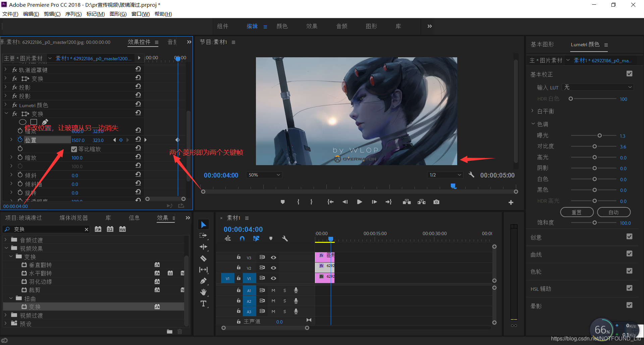Select the Hand tool
Viewport: 644px width, 345px height.
click(x=204, y=292)
